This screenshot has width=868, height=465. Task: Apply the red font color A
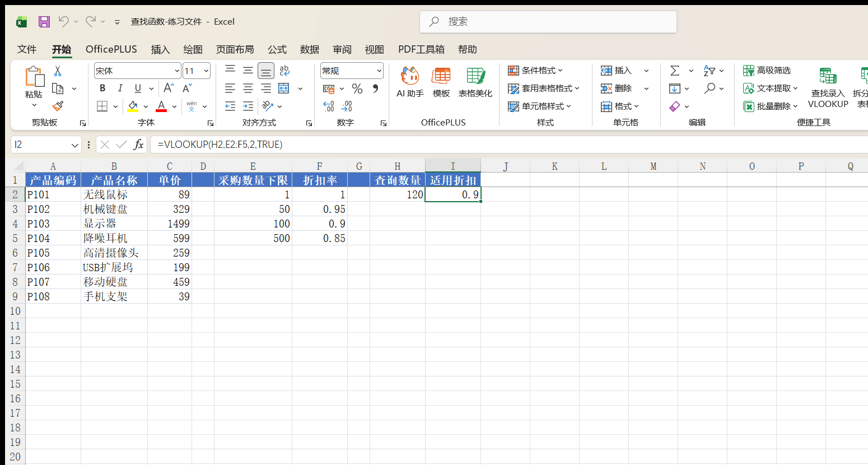click(x=161, y=106)
